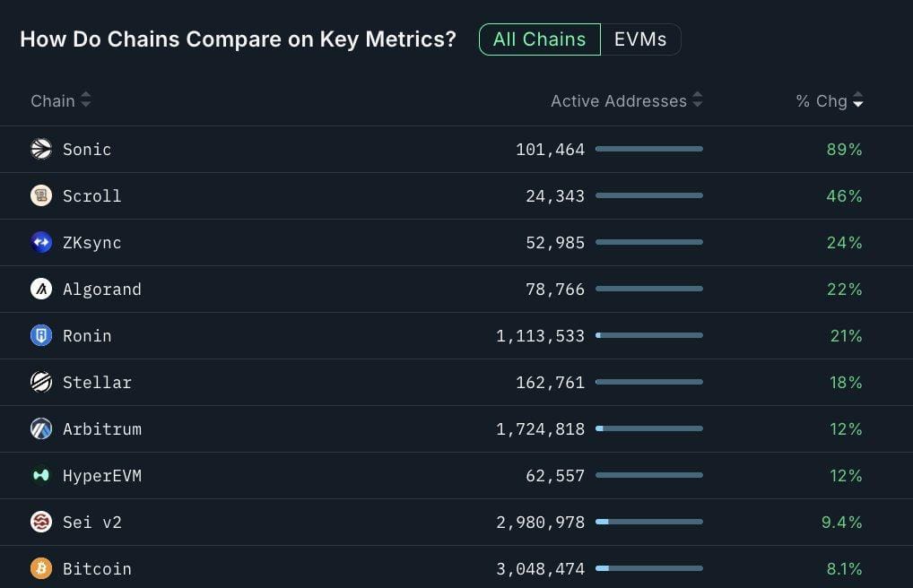Click the Stellar chain logo icon
The height and width of the screenshot is (588, 913).
tap(41, 383)
